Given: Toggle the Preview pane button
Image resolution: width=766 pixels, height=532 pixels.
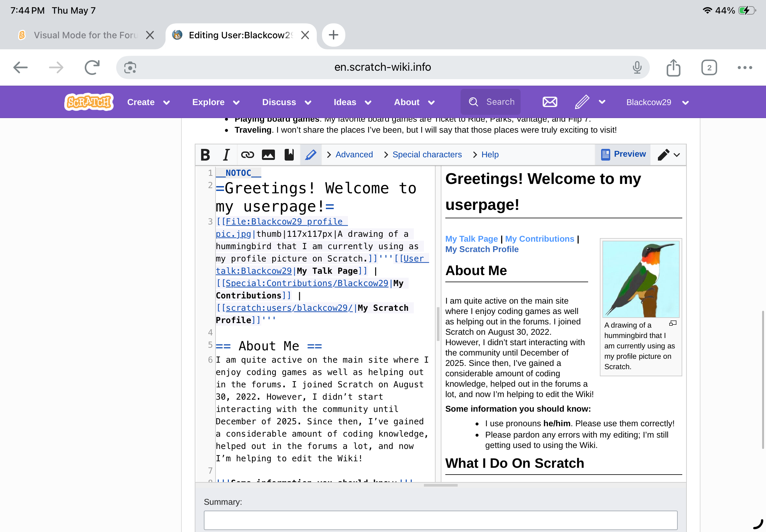Looking at the screenshot, I should pyautogui.click(x=623, y=154).
